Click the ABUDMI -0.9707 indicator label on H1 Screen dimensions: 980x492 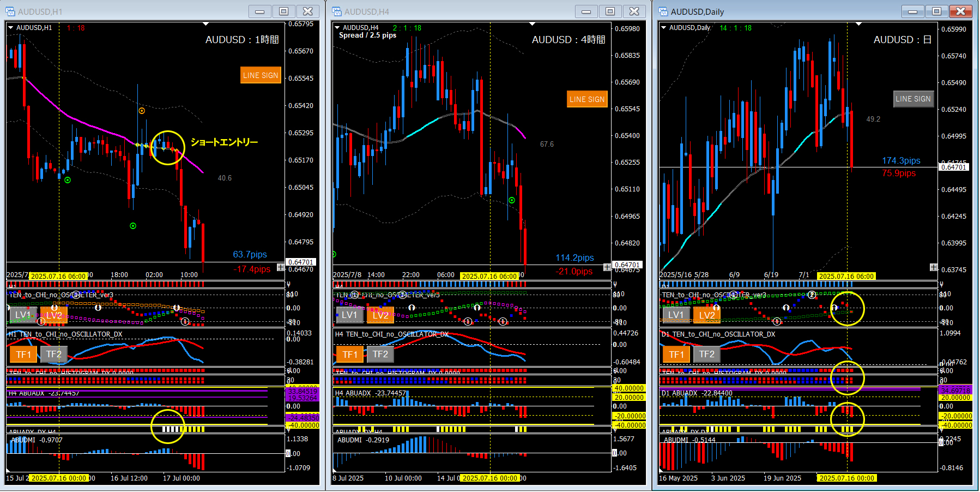coord(37,440)
